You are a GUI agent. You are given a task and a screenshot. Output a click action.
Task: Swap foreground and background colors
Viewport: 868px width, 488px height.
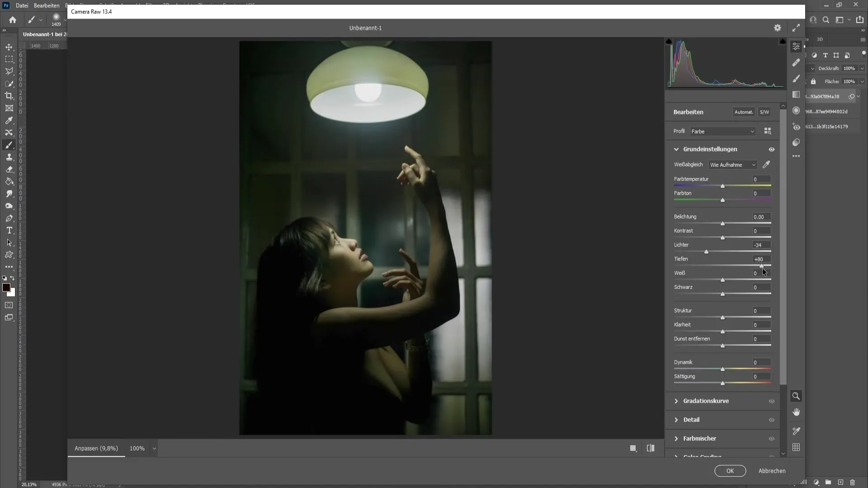point(12,278)
